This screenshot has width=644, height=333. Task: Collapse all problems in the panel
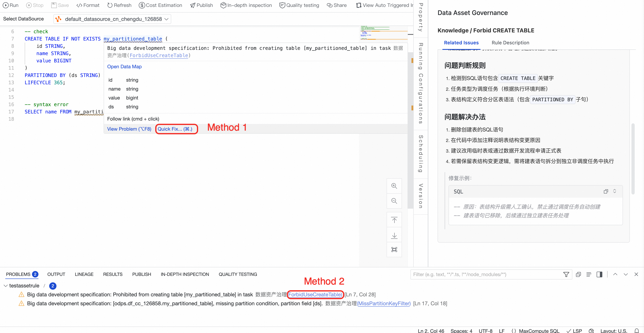(x=578, y=274)
